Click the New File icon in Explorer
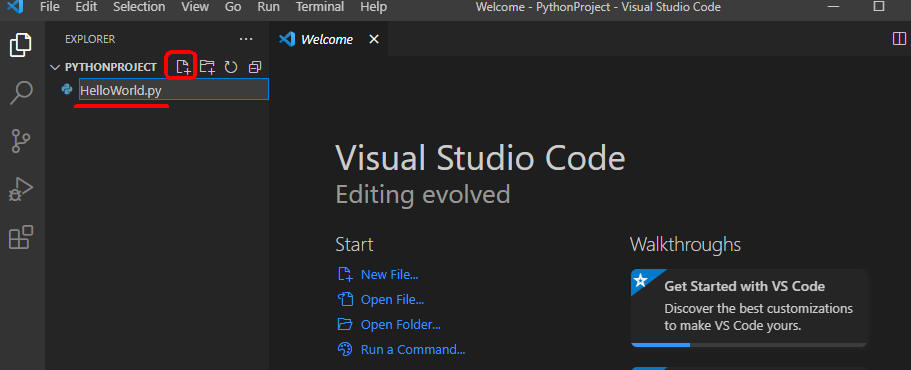Viewport: 911px width, 370px height. 184,67
